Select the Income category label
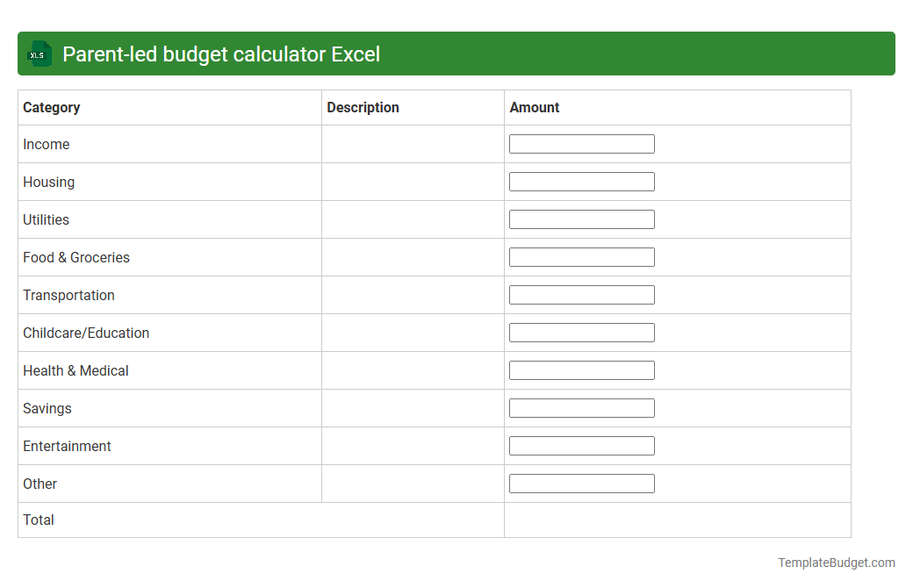Image resolution: width=913 pixels, height=588 pixels. (x=47, y=144)
